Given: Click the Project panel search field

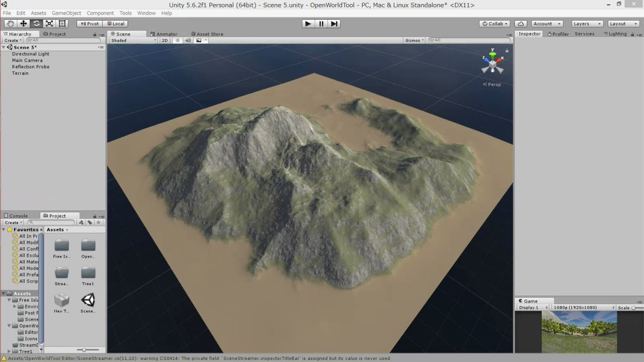Looking at the screenshot, I should coord(50,223).
